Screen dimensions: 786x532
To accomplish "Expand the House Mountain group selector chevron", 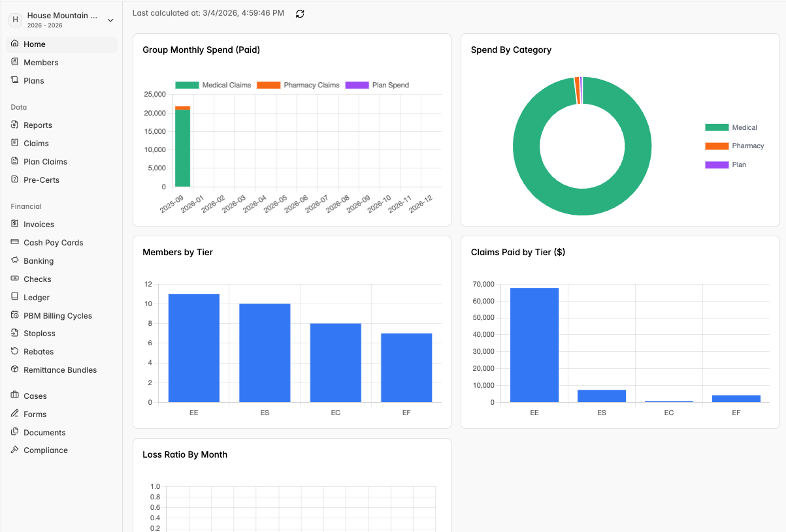I will point(110,20).
